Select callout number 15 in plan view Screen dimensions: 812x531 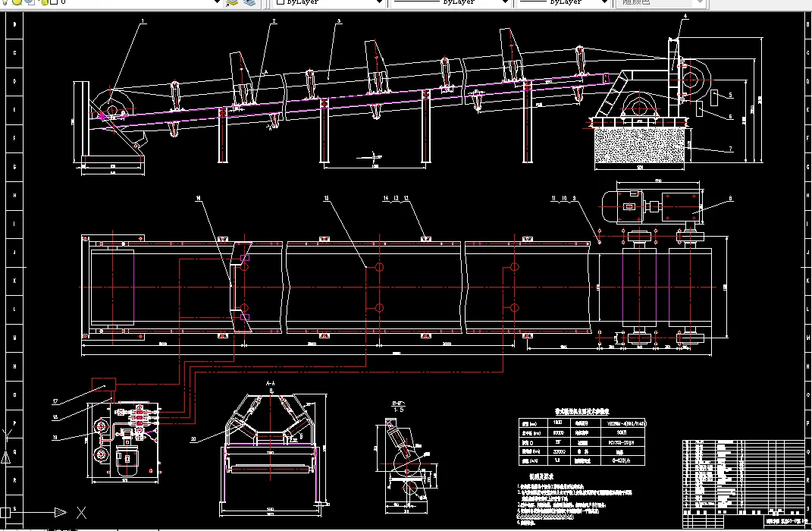coord(326,199)
